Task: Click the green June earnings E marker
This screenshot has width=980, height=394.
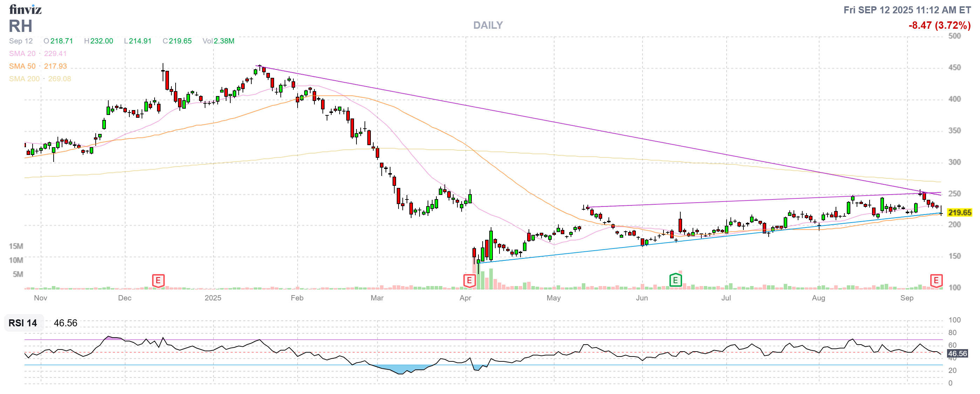Action: point(675,281)
